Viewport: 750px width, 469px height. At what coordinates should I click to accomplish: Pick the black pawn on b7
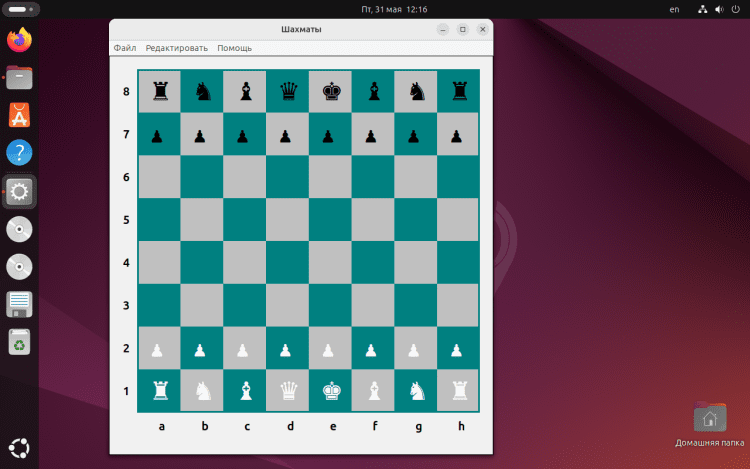tap(199, 137)
